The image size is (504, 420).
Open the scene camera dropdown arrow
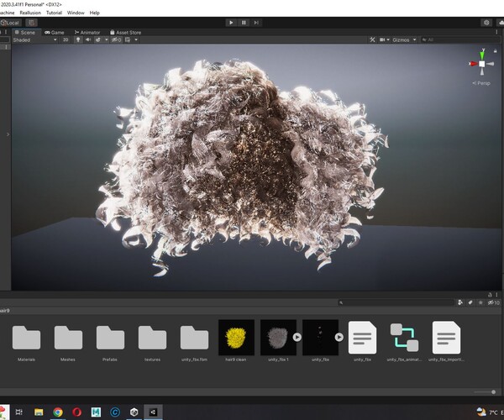click(388, 39)
